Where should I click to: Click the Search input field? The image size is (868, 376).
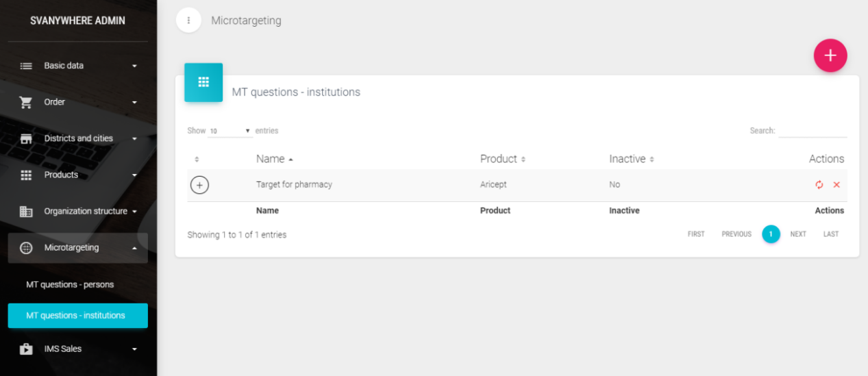tap(812, 131)
